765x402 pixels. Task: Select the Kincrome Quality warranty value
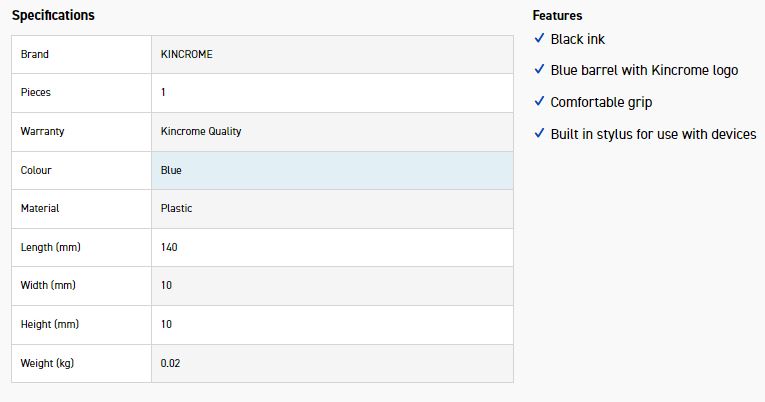click(x=201, y=131)
